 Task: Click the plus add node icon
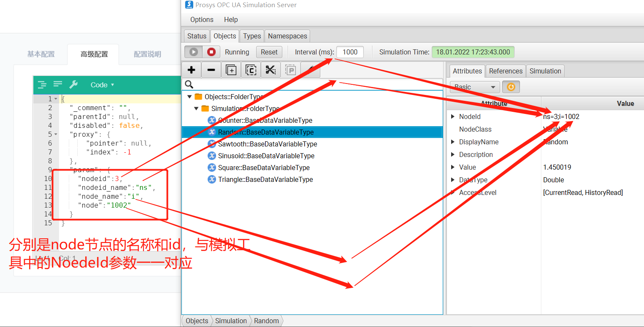tap(191, 70)
